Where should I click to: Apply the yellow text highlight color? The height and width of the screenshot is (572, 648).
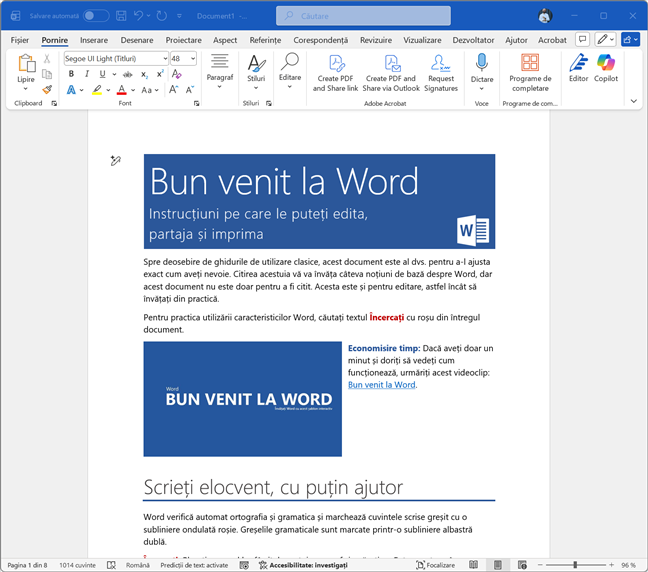tap(97, 90)
